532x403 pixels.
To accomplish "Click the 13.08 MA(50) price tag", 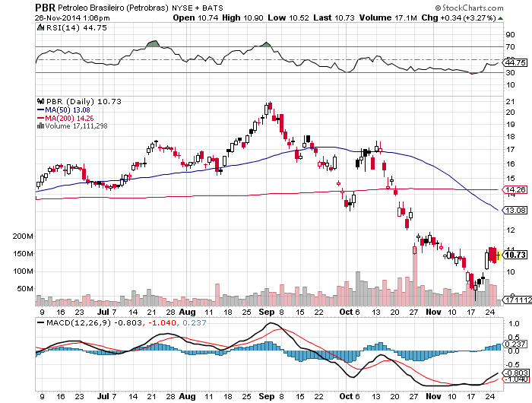I will point(515,211).
